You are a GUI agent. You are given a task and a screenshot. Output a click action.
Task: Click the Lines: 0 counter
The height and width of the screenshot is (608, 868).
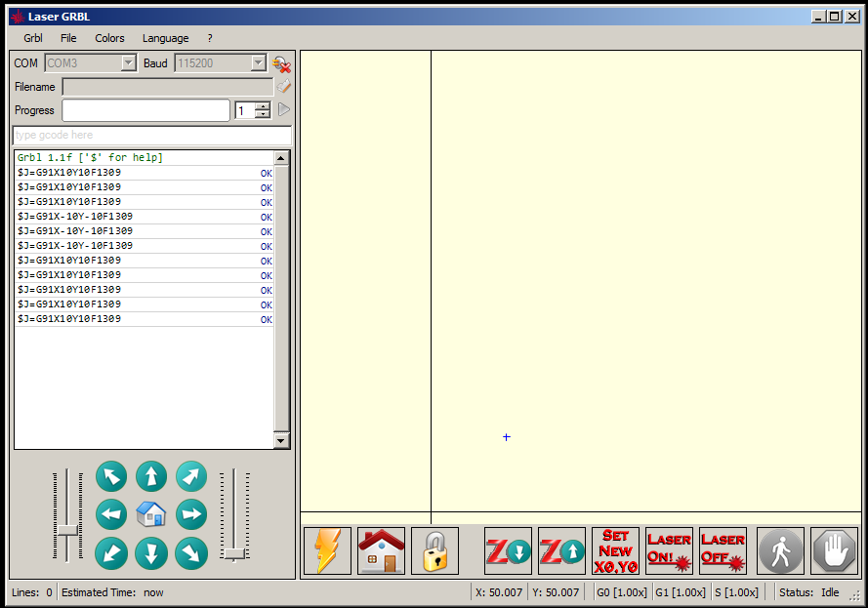click(x=32, y=592)
